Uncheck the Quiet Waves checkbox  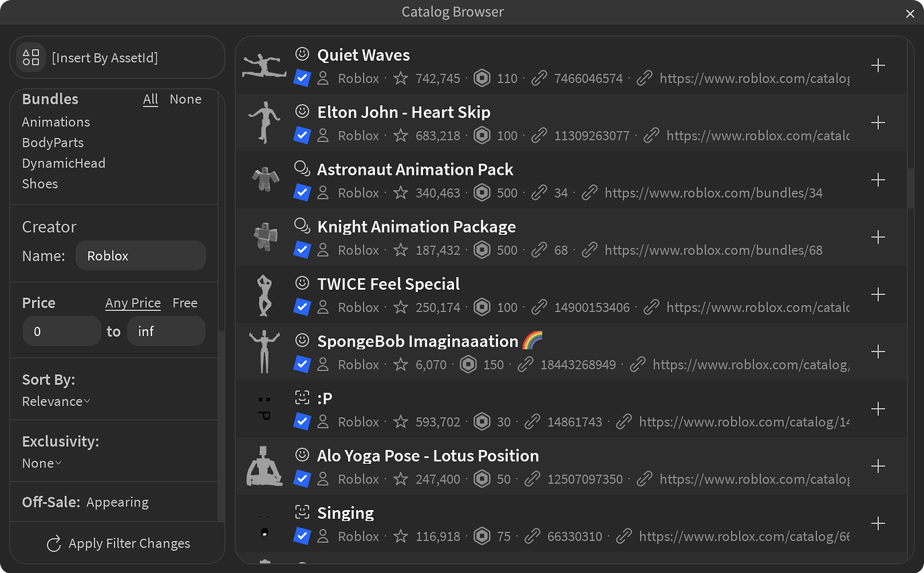point(302,78)
